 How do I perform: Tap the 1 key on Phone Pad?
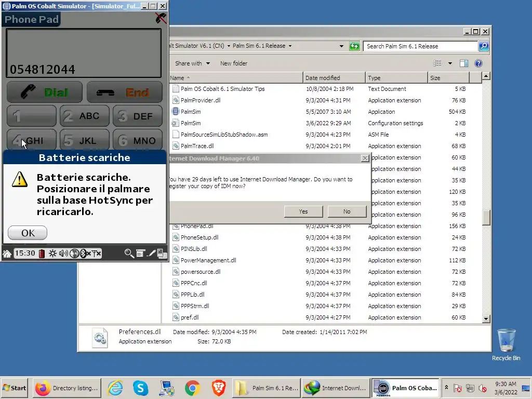point(32,116)
